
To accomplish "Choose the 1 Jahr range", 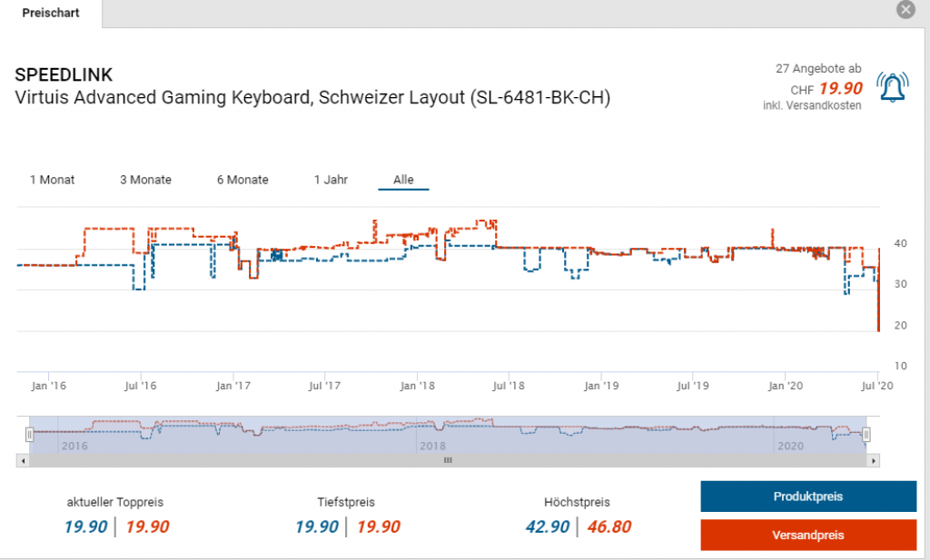I will 331,180.
